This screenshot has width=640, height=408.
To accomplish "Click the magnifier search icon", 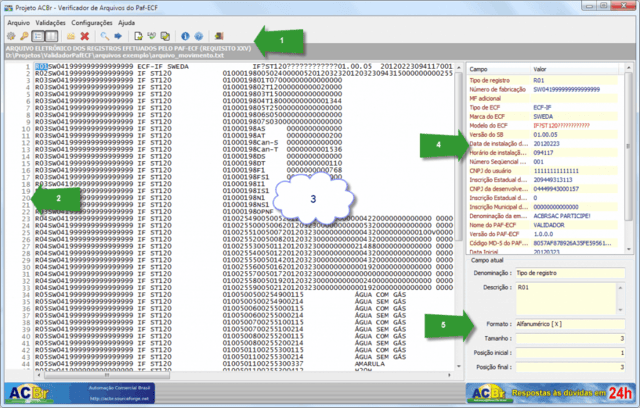I will click(105, 36).
